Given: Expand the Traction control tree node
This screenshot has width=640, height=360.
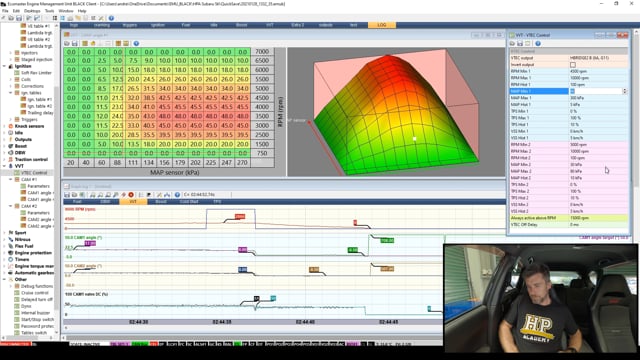Looking at the screenshot, I should pyautogui.click(x=4, y=160).
